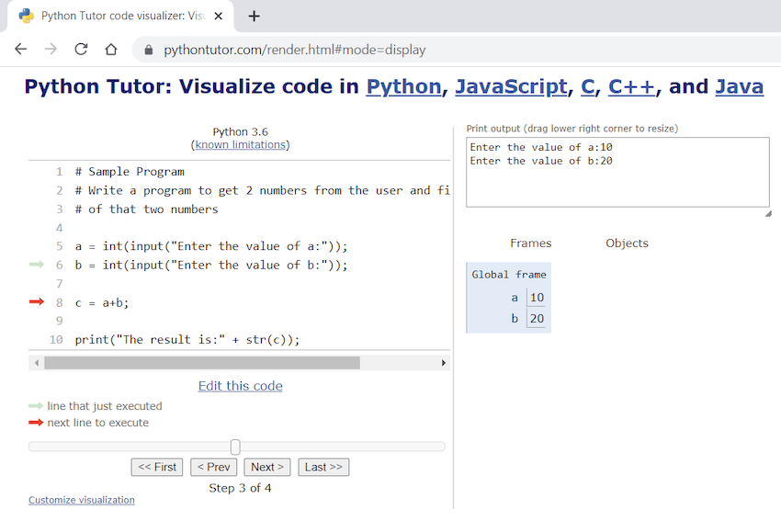Screen dimensions: 781x532
Task: Click the browser forward arrow
Action: 51,49
